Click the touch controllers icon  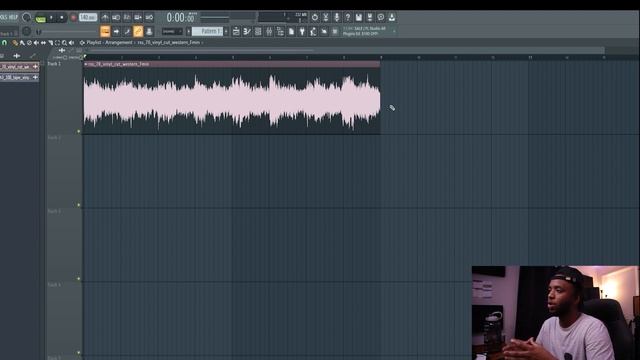324,31
